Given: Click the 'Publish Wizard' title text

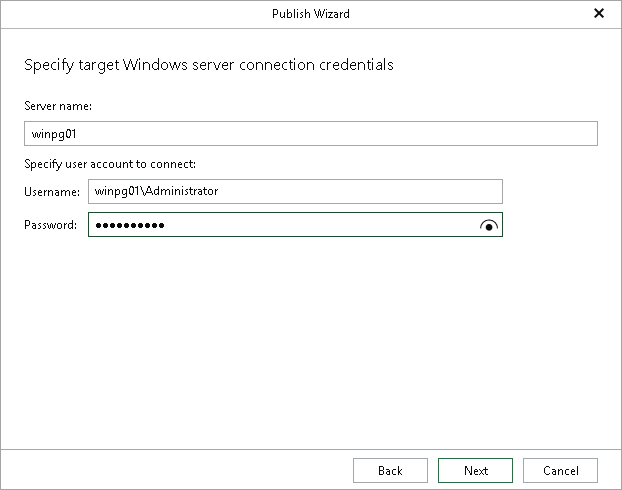Looking at the screenshot, I should click(x=311, y=14).
